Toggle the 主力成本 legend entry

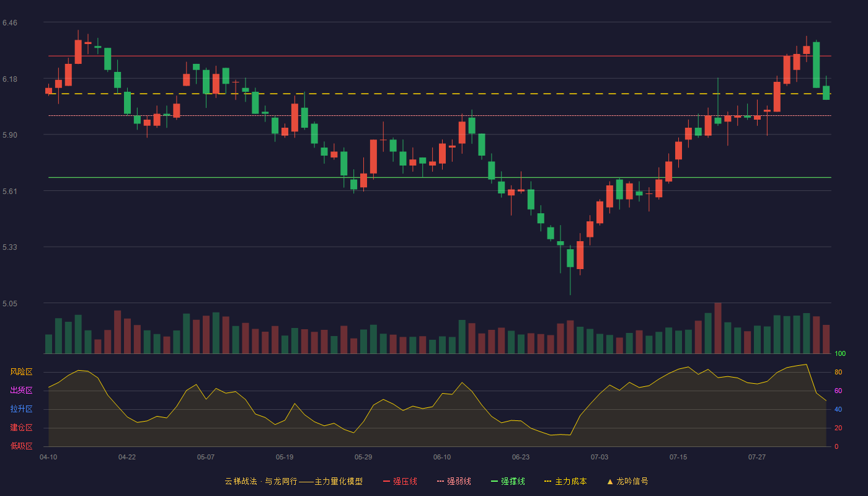(565, 481)
